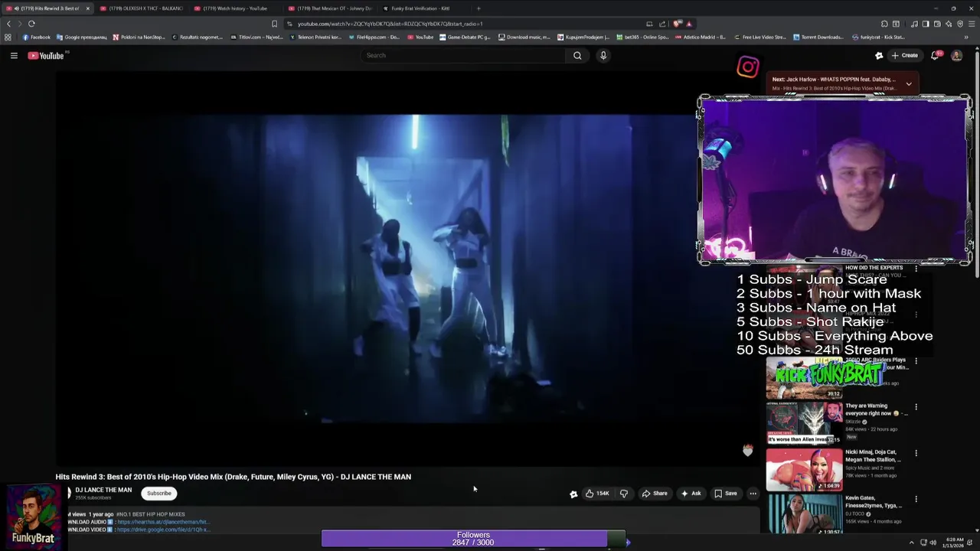Open the Instagram icon overlay
Image resolution: width=980 pixels, height=551 pixels.
pyautogui.click(x=748, y=67)
